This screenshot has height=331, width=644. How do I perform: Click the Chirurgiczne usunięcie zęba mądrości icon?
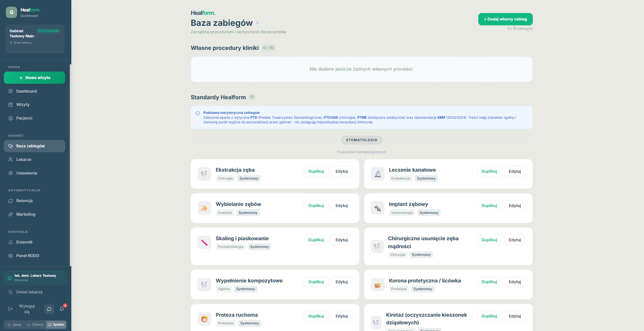377,246
